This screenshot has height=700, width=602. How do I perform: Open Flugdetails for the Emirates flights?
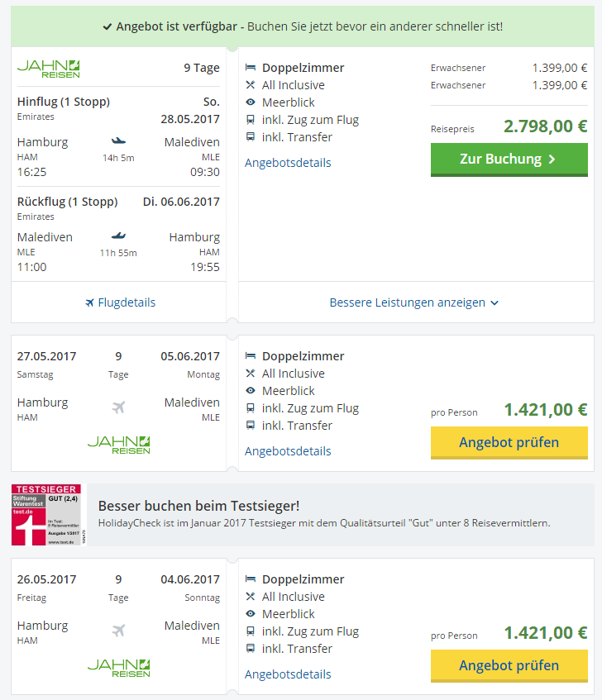(120, 302)
